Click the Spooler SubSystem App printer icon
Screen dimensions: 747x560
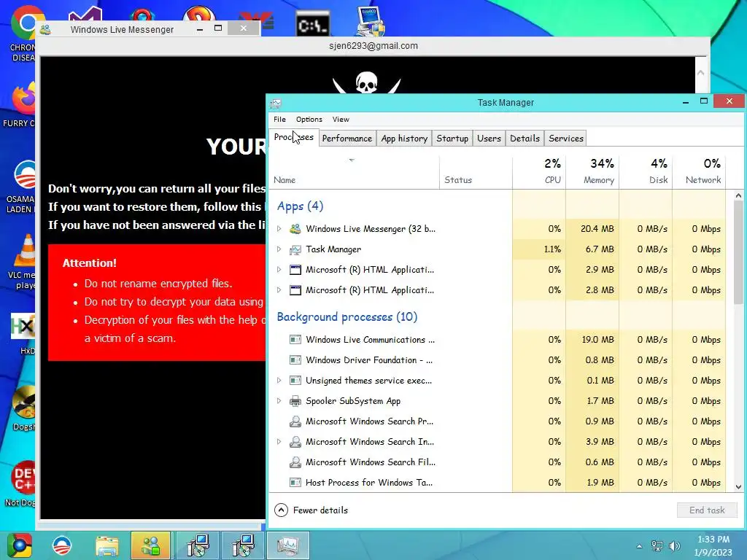click(x=295, y=401)
